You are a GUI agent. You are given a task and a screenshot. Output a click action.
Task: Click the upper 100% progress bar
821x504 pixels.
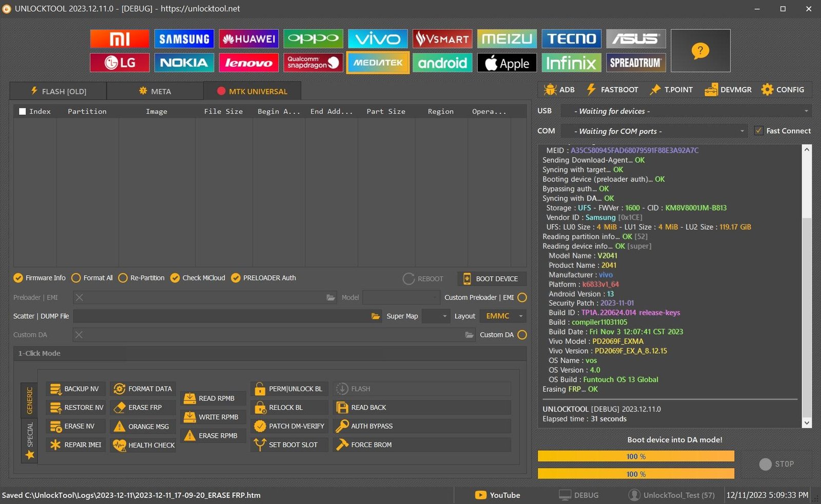point(636,456)
